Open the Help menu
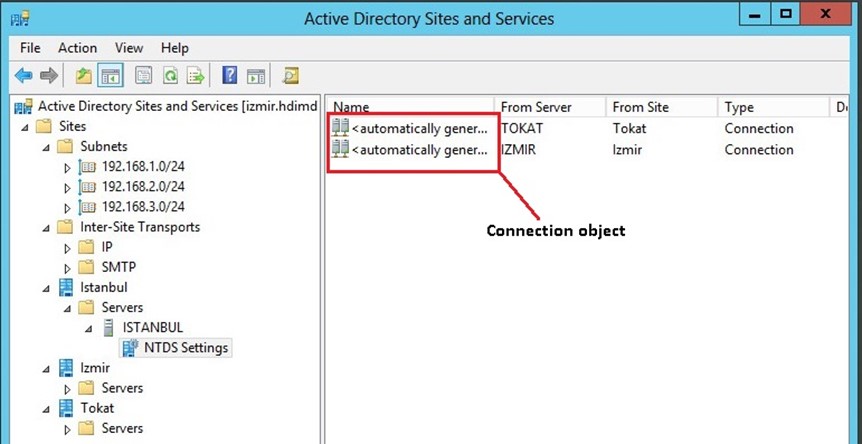The height and width of the screenshot is (444, 862). (x=175, y=48)
